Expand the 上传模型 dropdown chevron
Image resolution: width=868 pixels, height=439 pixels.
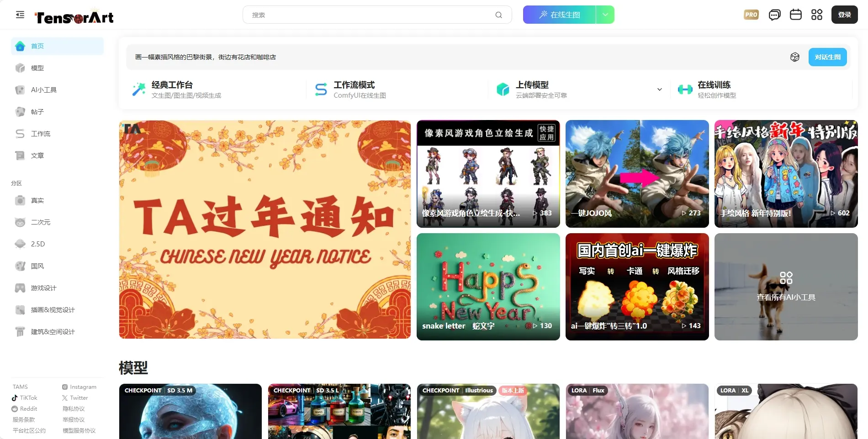coord(659,89)
